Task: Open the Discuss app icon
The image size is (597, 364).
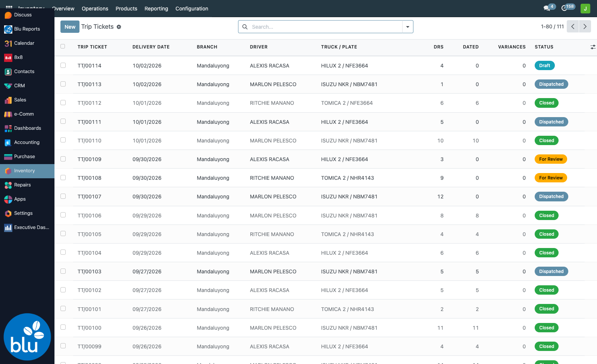Action: (8, 15)
